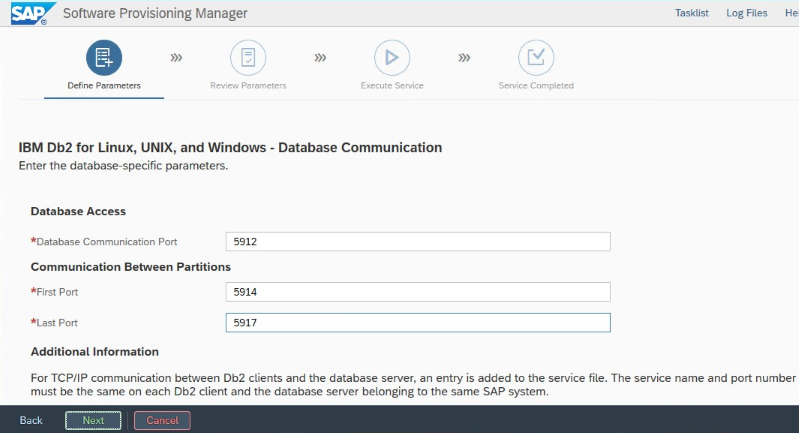The width and height of the screenshot is (799, 433).
Task: Click the Define Parameters step label
Action: pos(104,86)
